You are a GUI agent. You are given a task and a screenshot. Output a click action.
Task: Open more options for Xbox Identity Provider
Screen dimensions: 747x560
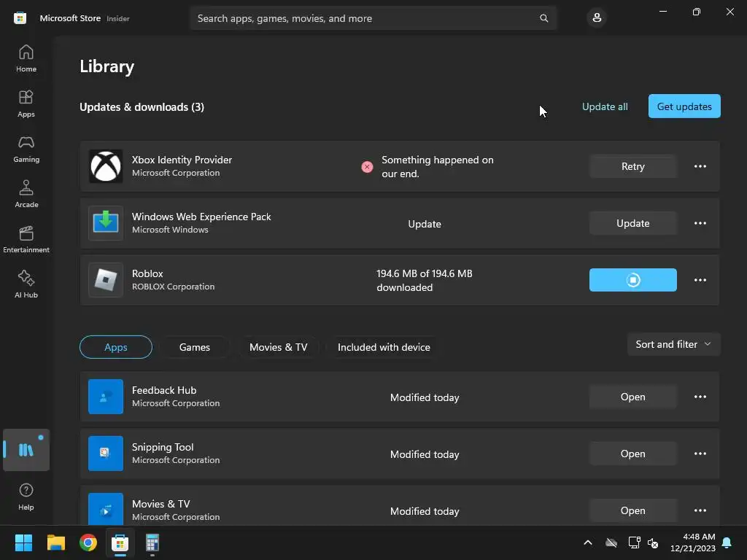700,166
